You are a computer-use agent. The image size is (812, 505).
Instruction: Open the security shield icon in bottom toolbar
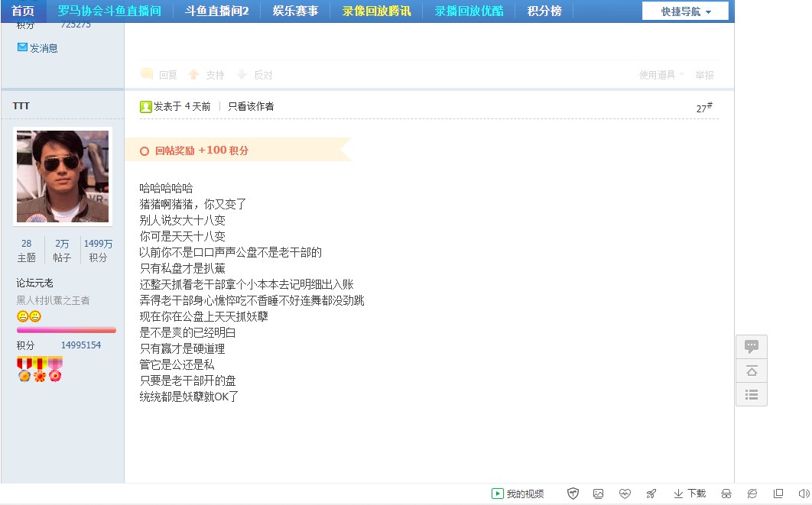573,494
